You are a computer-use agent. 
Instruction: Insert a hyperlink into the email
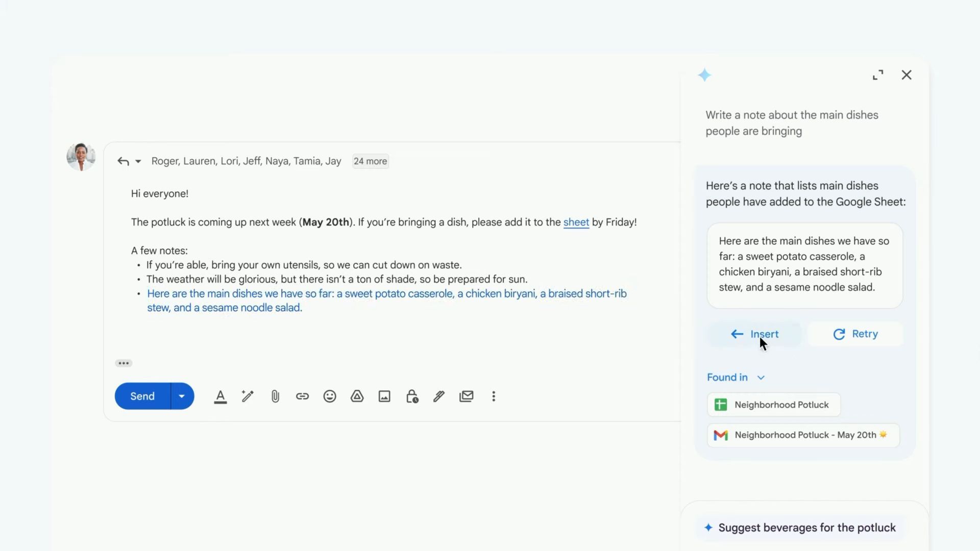click(302, 396)
